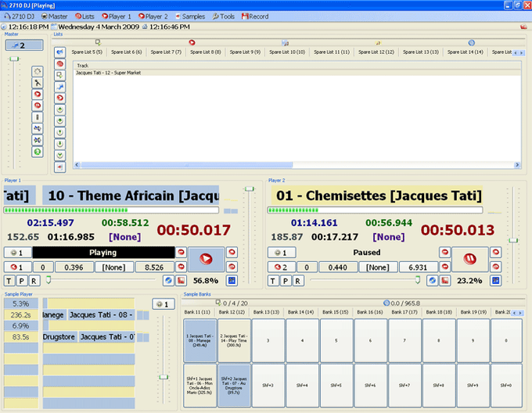The width and height of the screenshot is (532, 413).
Task: Click Player 1 pitch slider handle
Action: (49, 280)
